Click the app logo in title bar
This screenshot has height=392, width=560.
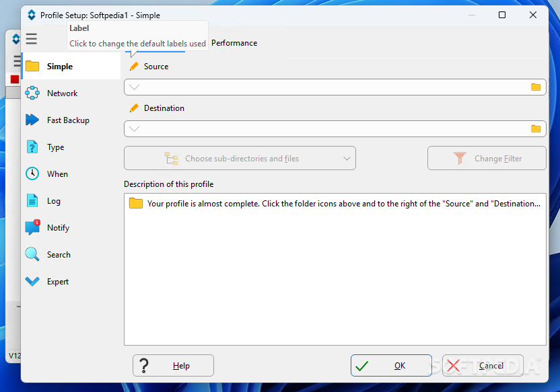pos(32,15)
